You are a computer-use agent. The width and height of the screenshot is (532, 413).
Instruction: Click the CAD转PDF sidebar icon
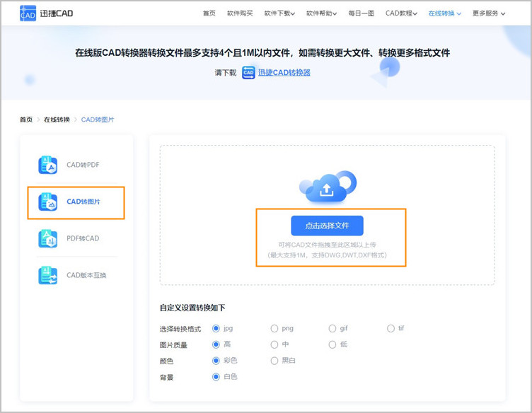48,165
